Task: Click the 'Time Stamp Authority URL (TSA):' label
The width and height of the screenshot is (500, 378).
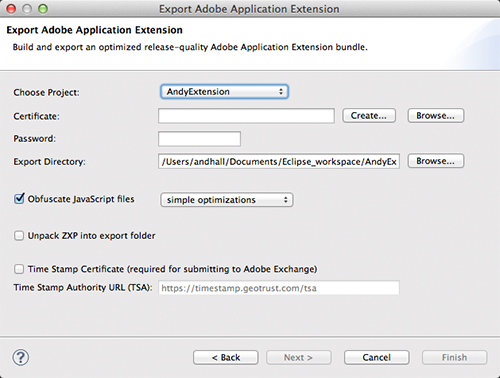Action: point(83,287)
